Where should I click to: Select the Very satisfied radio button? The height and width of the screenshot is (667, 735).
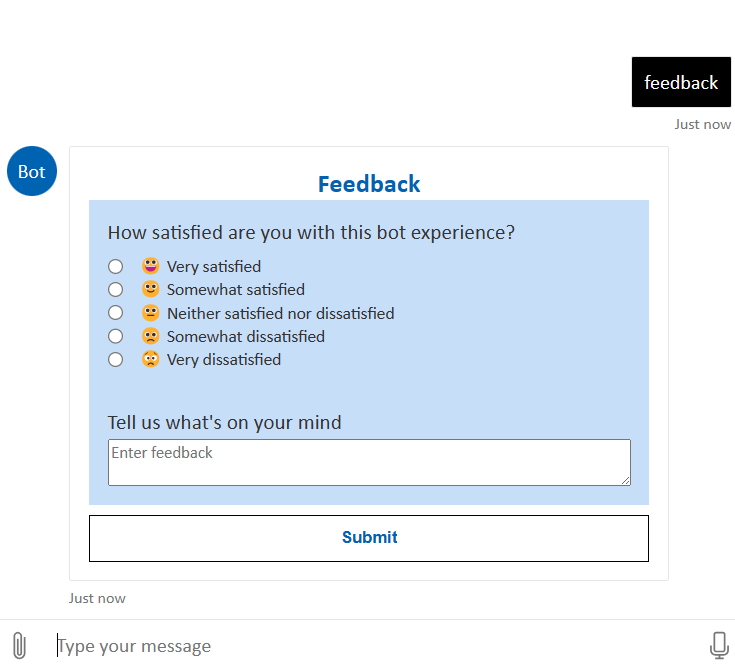pyautogui.click(x=116, y=266)
